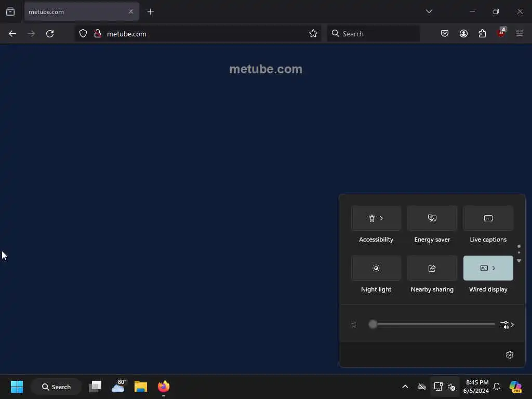Open a new tab with the plus button
The image size is (532, 399).
point(151,12)
